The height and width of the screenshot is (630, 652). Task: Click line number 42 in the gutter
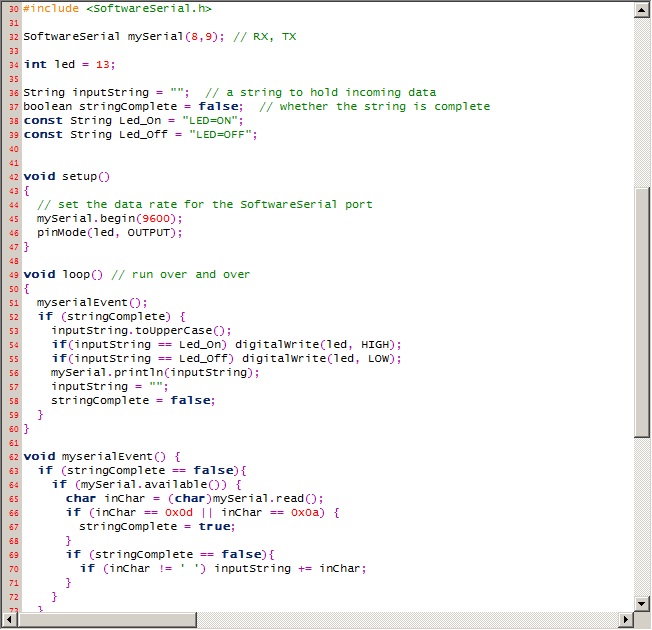click(x=14, y=177)
